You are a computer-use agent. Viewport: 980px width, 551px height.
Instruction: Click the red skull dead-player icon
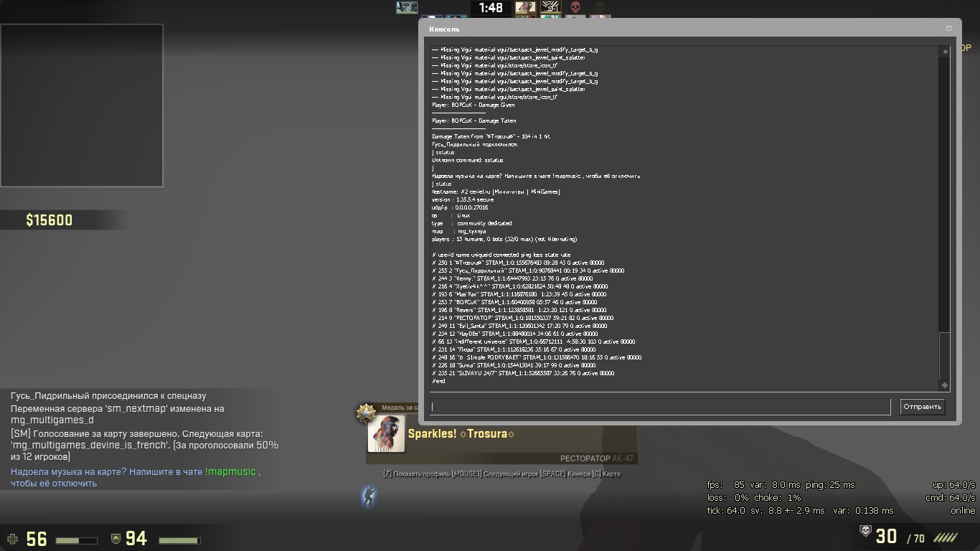click(x=575, y=7)
